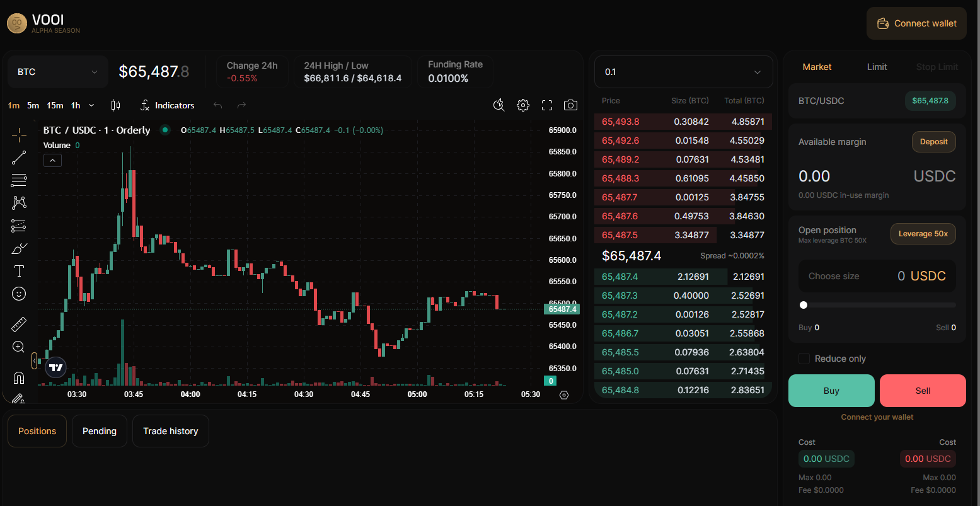This screenshot has height=506, width=980.
Task: Select the ruler measure tool
Action: tap(19, 325)
